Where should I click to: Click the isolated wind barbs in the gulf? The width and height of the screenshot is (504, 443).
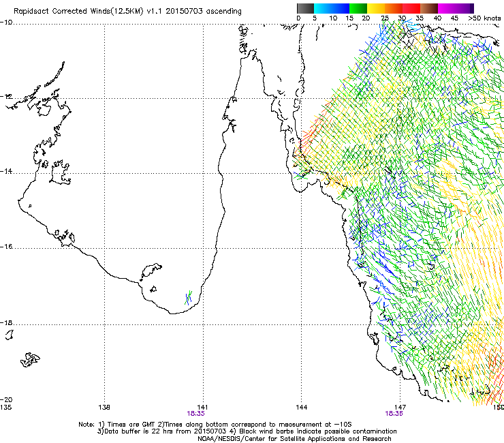pos(189,297)
